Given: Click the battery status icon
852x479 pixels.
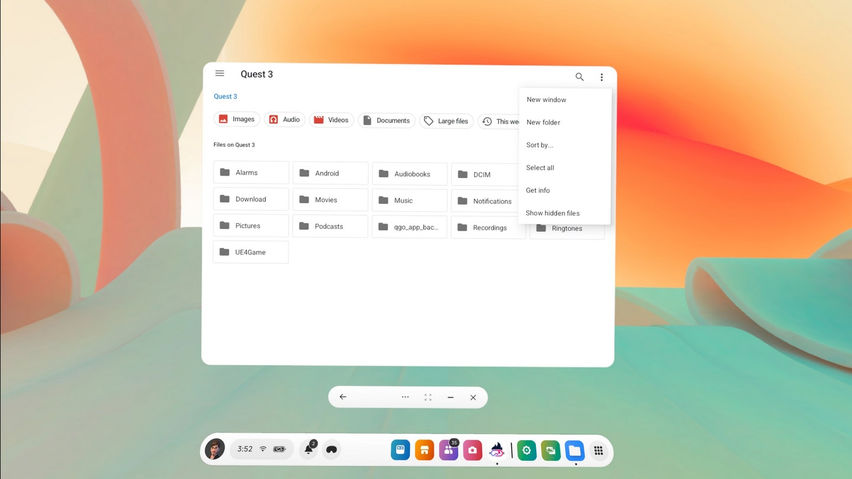Looking at the screenshot, I should click(x=279, y=449).
